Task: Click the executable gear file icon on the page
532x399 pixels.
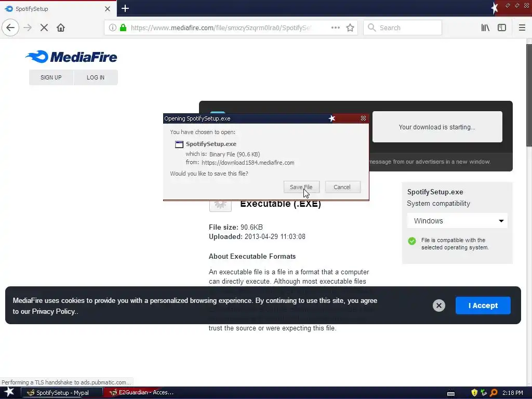Action: 220,205
